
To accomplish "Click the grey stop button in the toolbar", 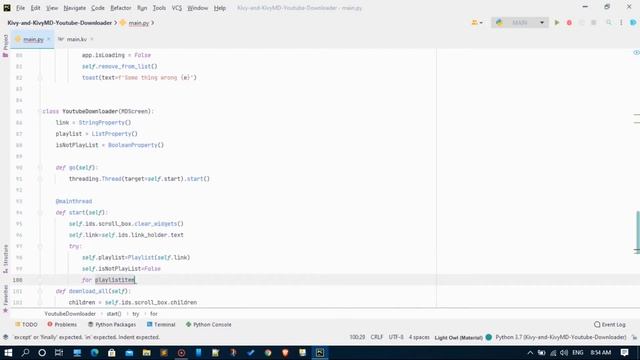I will [x=593, y=23].
